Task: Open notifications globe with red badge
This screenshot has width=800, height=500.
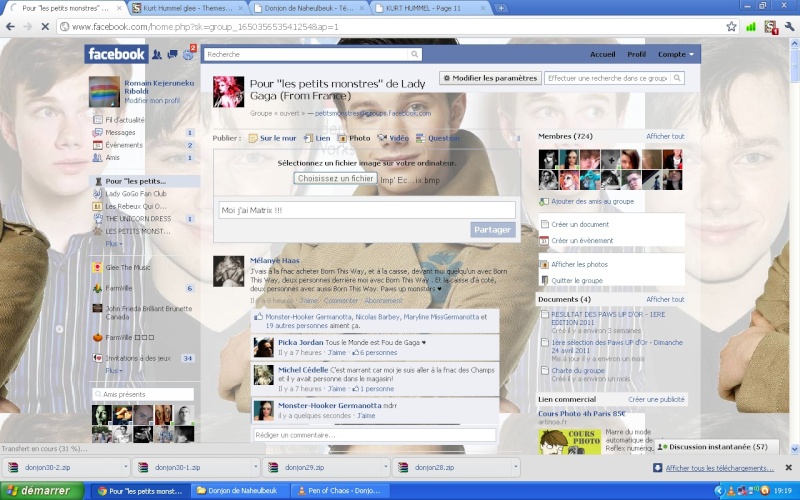Action: [x=188, y=54]
